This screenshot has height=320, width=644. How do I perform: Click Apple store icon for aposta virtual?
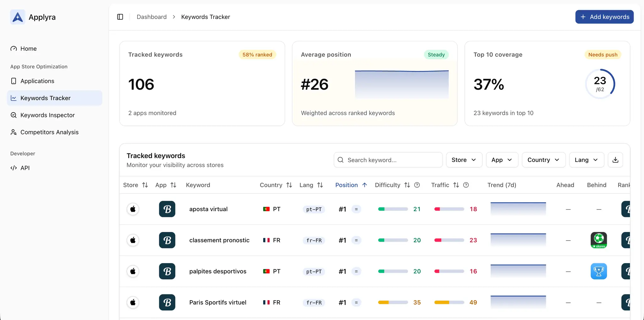pyautogui.click(x=133, y=209)
